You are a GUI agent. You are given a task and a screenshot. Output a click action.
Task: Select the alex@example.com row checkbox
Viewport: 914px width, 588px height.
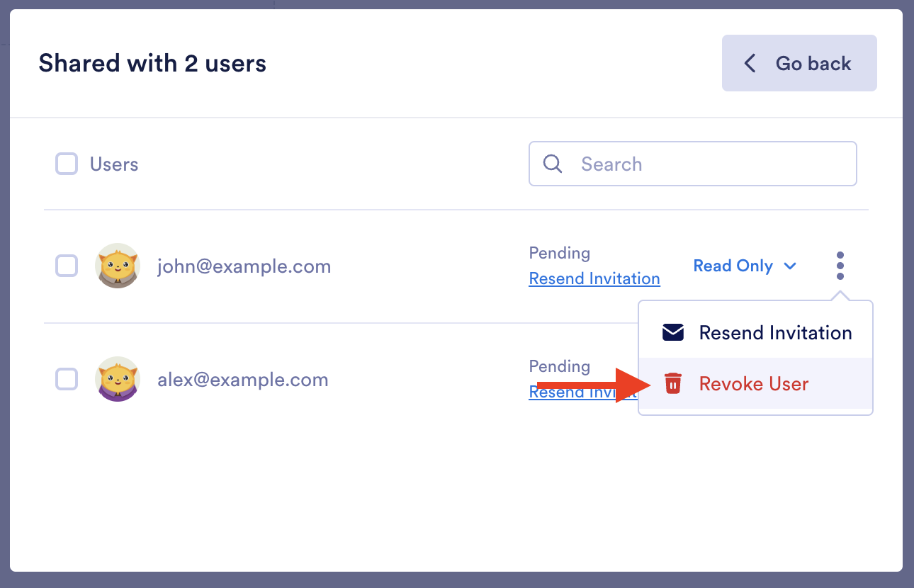[x=67, y=379]
